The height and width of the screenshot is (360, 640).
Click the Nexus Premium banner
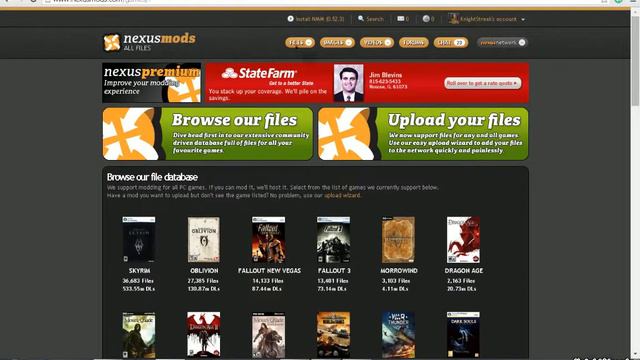tap(151, 82)
